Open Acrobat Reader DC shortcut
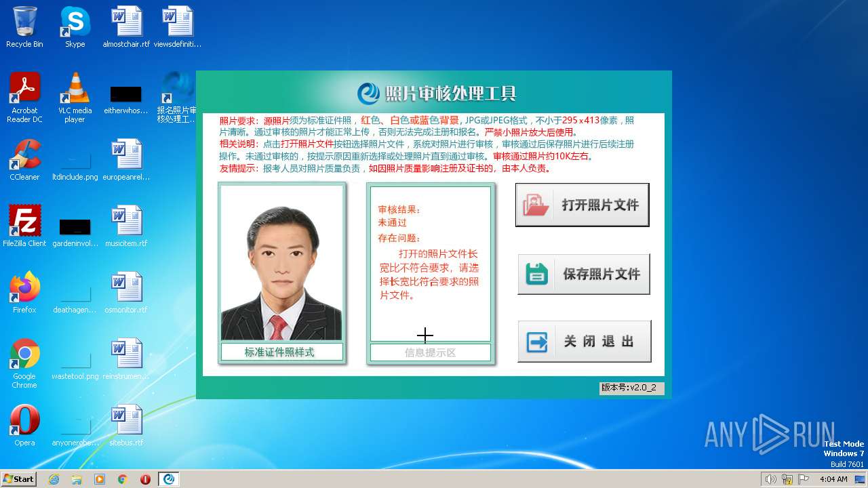The image size is (868, 488). 24,98
